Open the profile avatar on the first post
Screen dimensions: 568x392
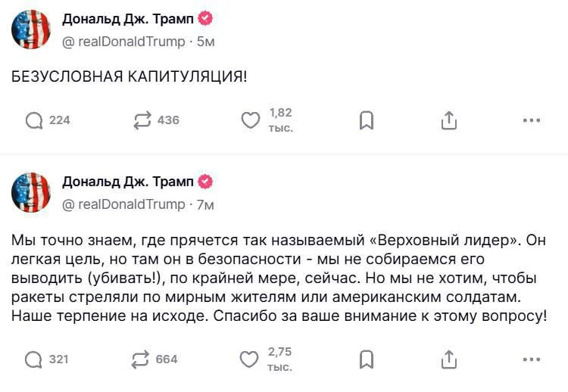(31, 30)
